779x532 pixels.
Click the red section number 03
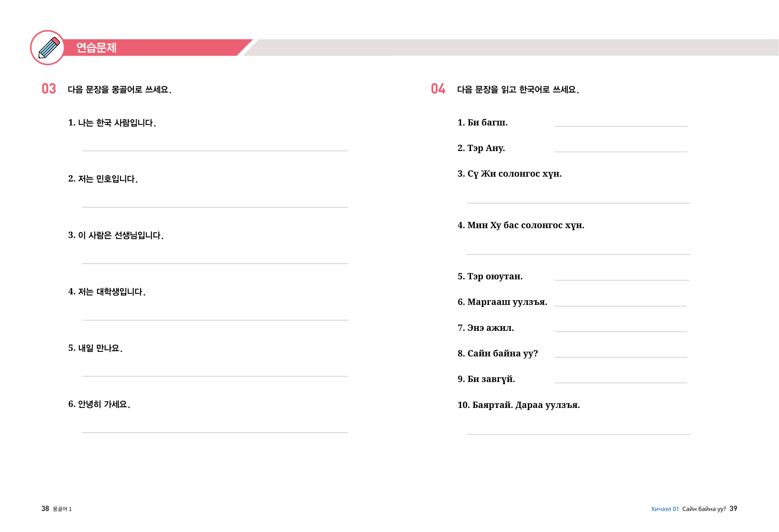tap(49, 89)
